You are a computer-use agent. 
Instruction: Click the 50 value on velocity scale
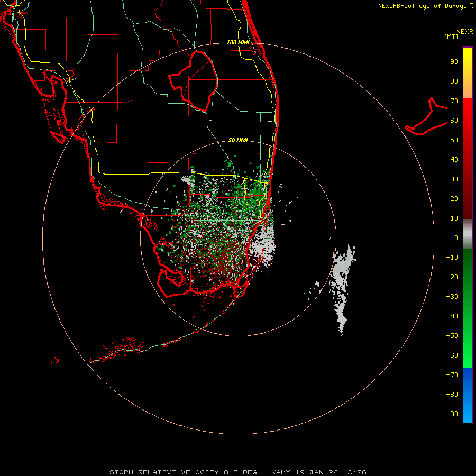pyautogui.click(x=454, y=140)
